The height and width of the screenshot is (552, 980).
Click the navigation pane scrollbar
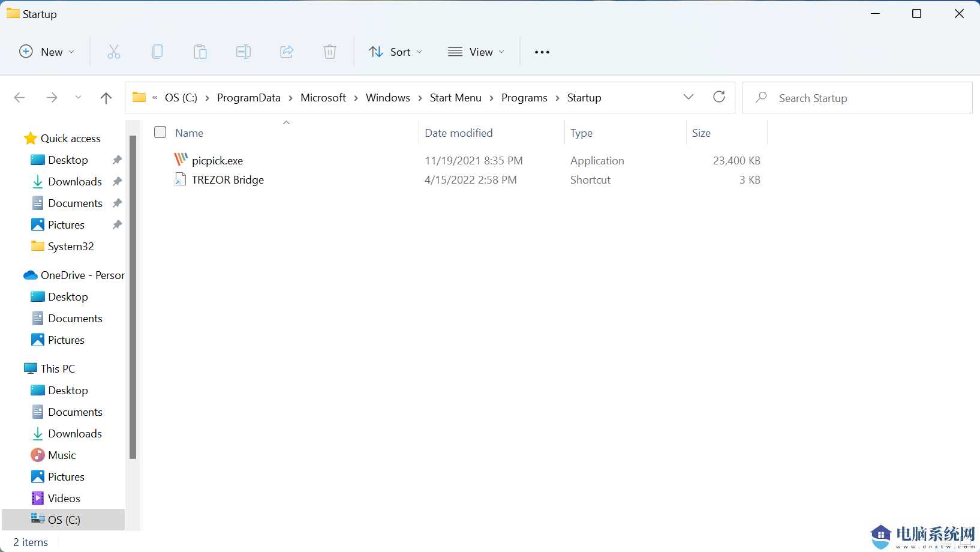[x=133, y=297]
